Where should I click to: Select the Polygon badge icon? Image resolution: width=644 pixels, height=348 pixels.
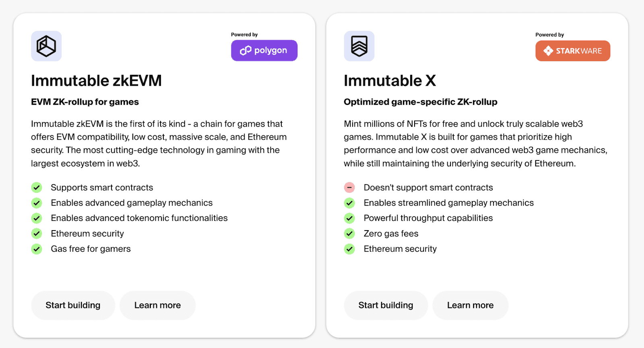pyautogui.click(x=245, y=50)
